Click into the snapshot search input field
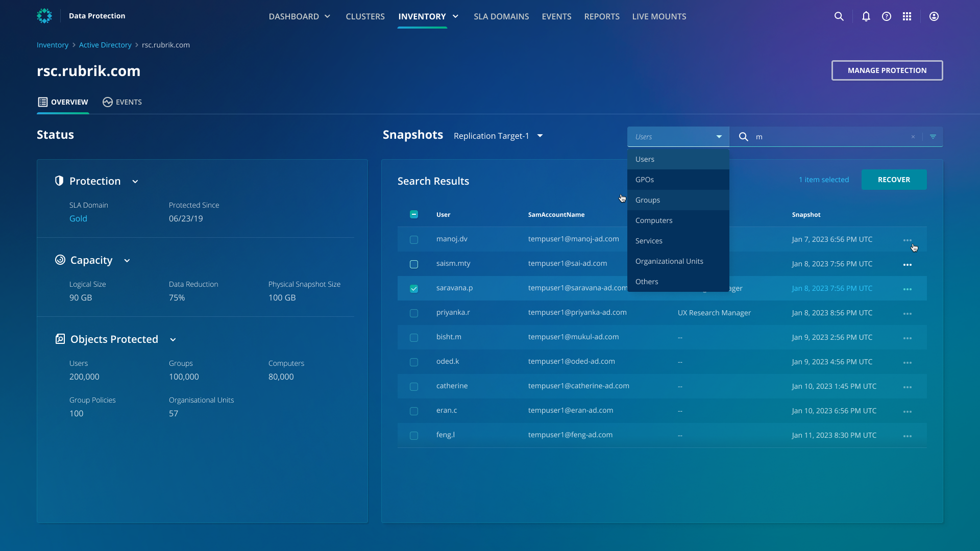 click(832, 137)
